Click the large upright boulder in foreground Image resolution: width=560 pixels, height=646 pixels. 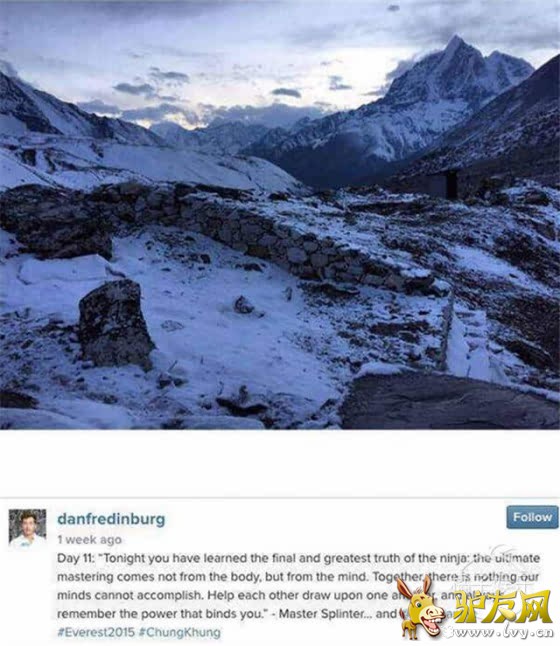click(x=114, y=324)
